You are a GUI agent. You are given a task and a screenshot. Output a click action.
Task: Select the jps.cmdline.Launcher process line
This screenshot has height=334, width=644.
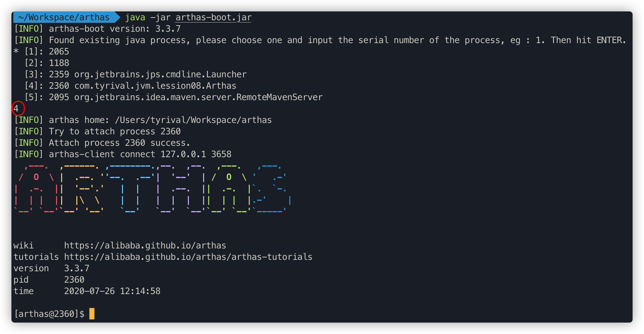coord(135,74)
